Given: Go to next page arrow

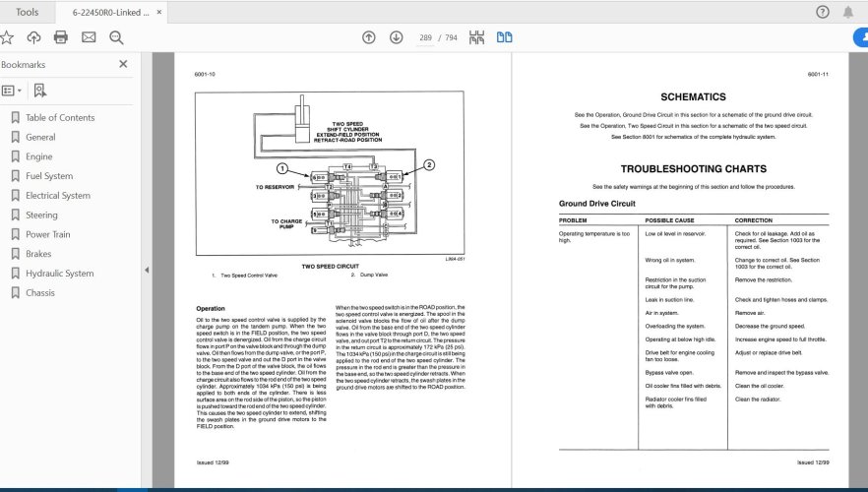Looking at the screenshot, I should click(396, 37).
